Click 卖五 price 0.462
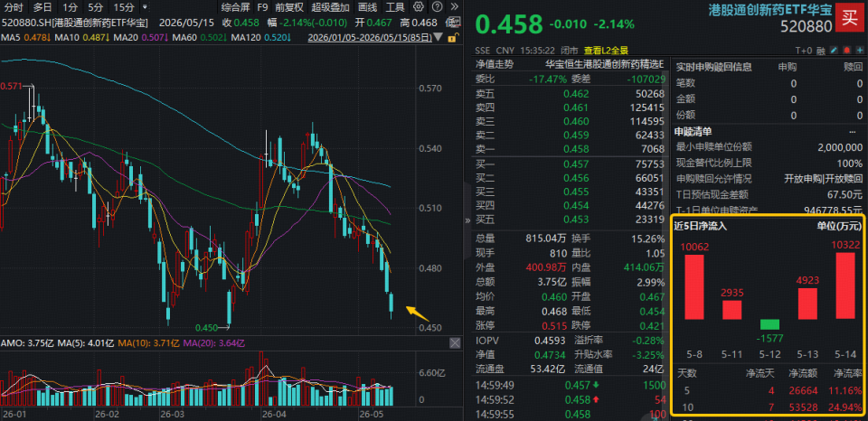Screen dimensions: 868x421 pyautogui.click(x=576, y=93)
